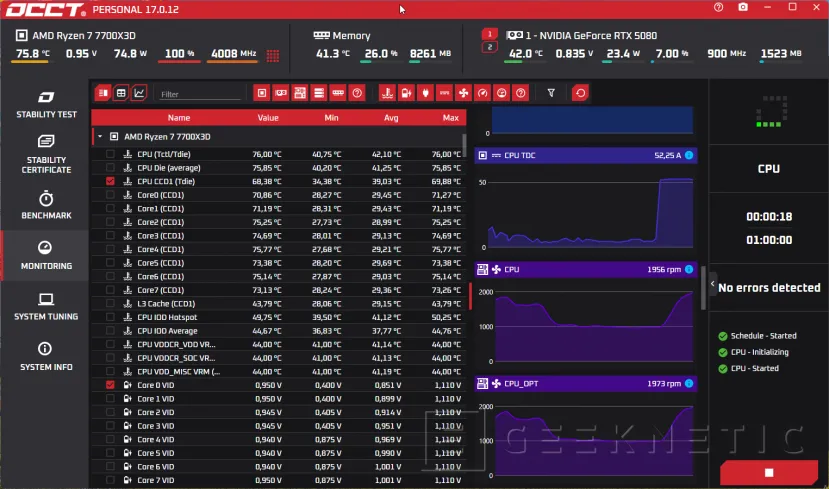The image size is (829, 489).
Task: Take screenshot with camera icon
Action: [743, 7]
